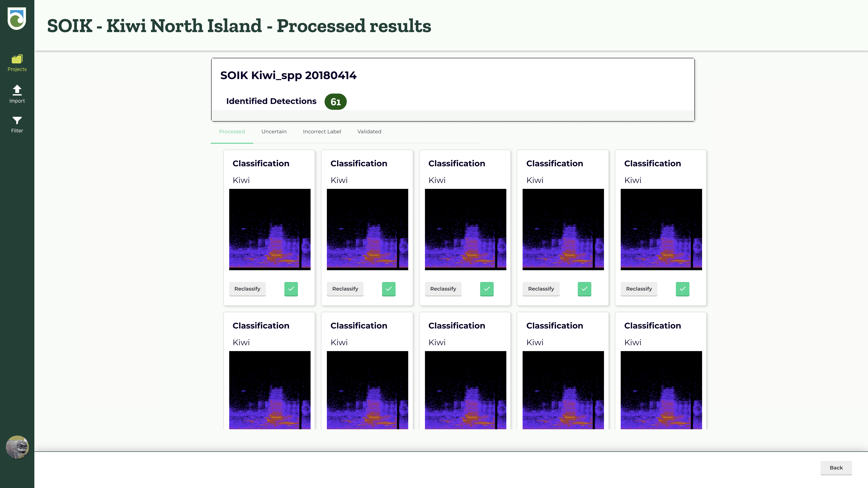Viewport: 868px width, 488px height.
Task: Open the user profile bird avatar
Action: point(17,447)
